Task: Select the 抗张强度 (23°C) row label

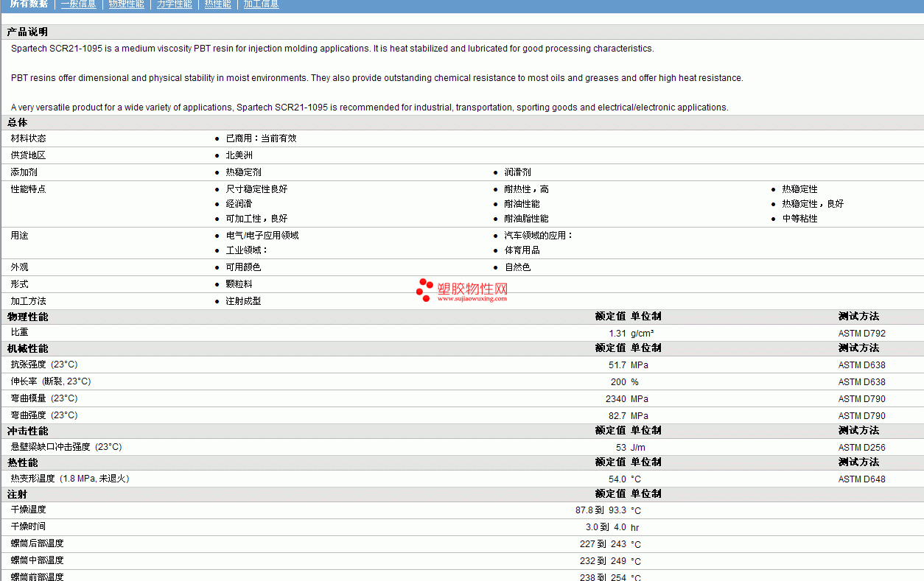Action: click(x=43, y=365)
